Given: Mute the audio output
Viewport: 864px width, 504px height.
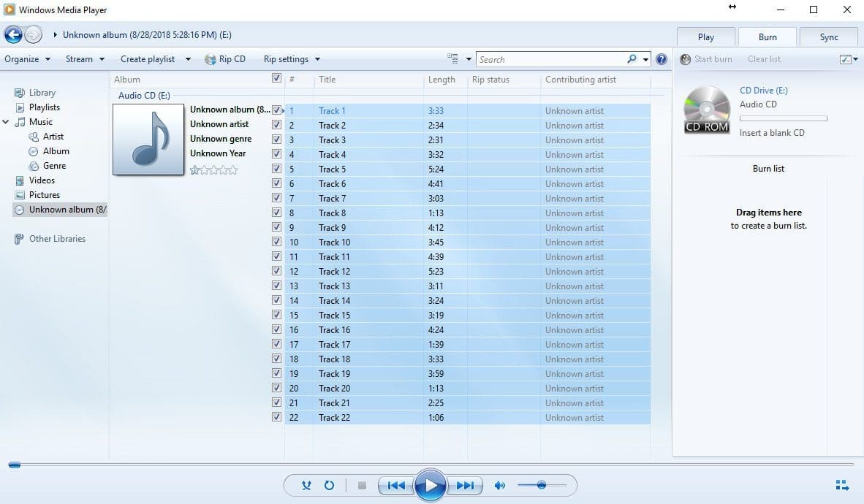Looking at the screenshot, I should [x=500, y=484].
